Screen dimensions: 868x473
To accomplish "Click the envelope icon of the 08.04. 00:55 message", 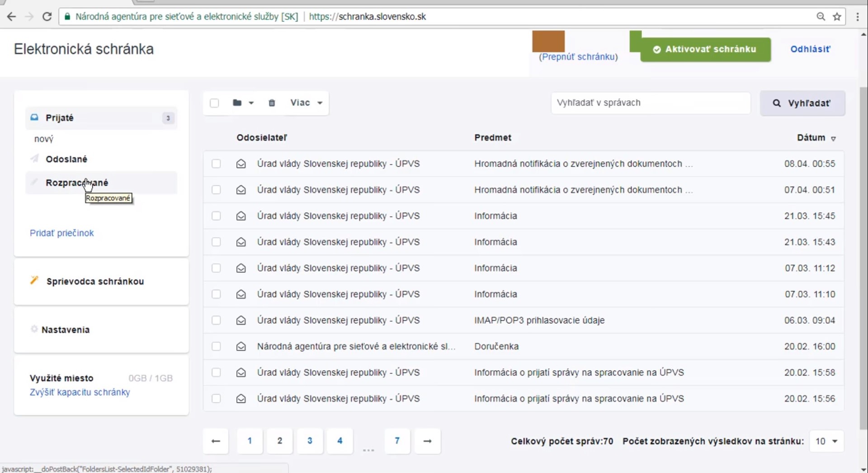I will click(241, 164).
